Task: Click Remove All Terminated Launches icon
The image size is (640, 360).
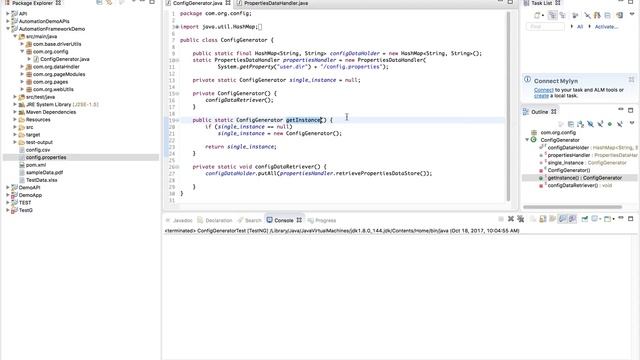Action: (521, 219)
